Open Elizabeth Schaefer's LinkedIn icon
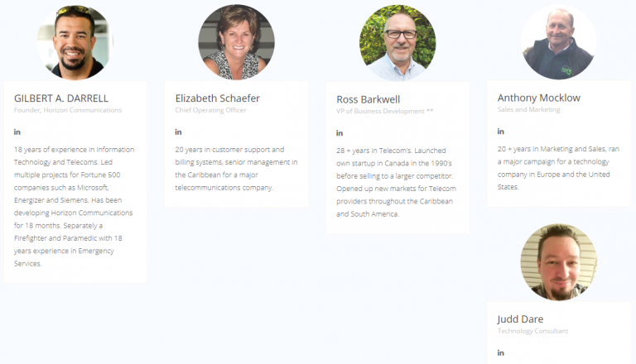636x364 pixels. pyautogui.click(x=178, y=132)
